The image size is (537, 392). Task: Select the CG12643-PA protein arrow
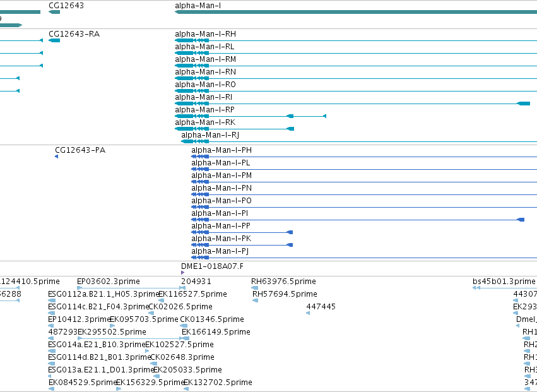click(57, 157)
